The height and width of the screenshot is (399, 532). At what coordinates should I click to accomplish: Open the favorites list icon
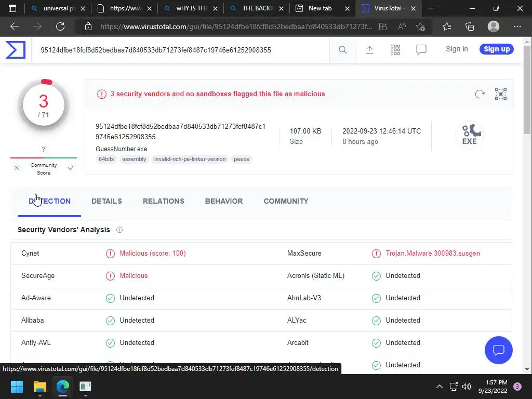click(x=447, y=26)
